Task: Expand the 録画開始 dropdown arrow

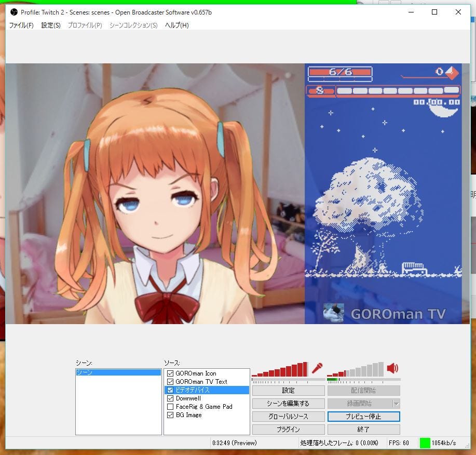Action: [x=396, y=404]
